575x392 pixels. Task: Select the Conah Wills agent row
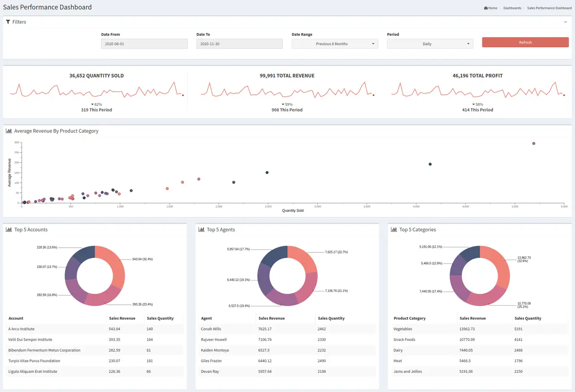(287, 329)
